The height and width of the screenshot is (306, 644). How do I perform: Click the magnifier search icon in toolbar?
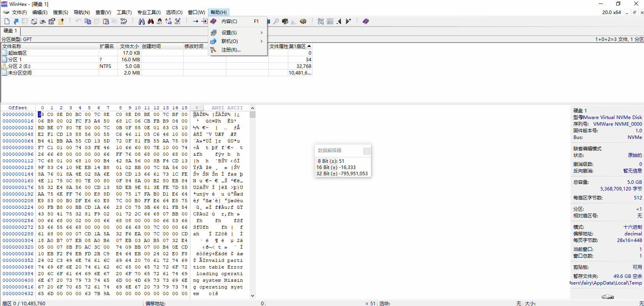pyautogui.click(x=276, y=21)
